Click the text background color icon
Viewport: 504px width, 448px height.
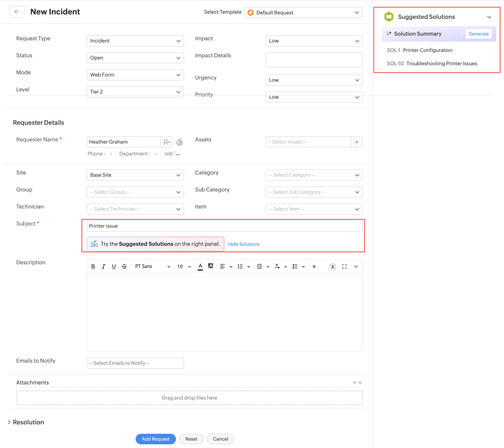(211, 266)
